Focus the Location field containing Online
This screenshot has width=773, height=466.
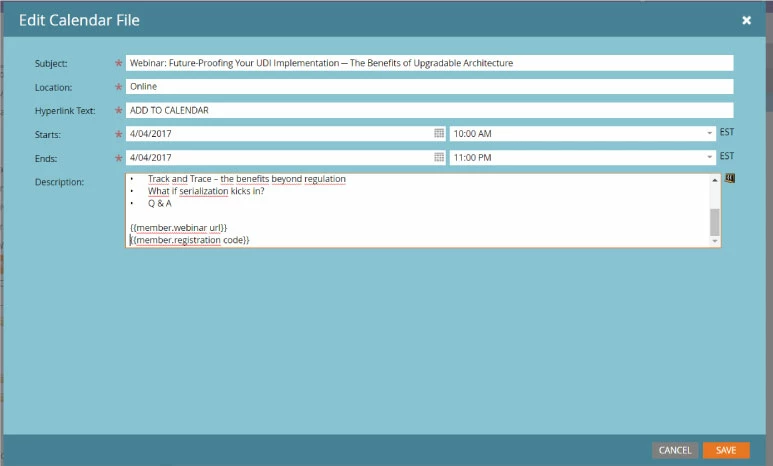click(429, 87)
